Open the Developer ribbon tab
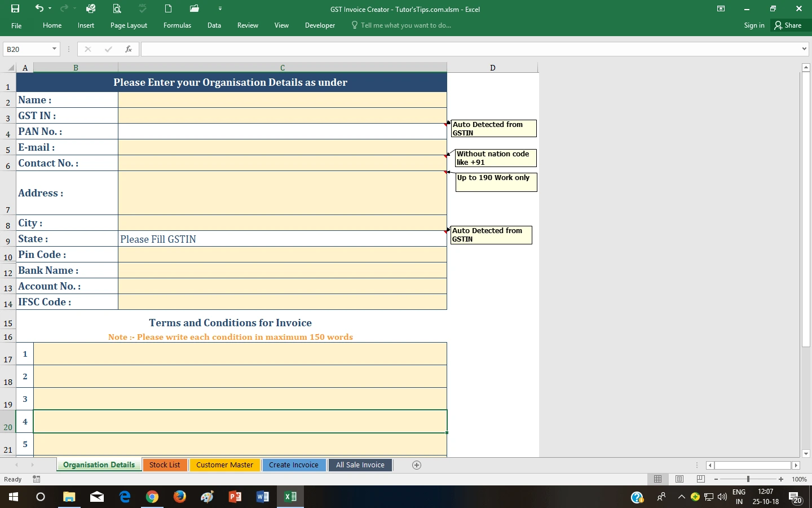The height and width of the screenshot is (508, 812). click(320, 25)
